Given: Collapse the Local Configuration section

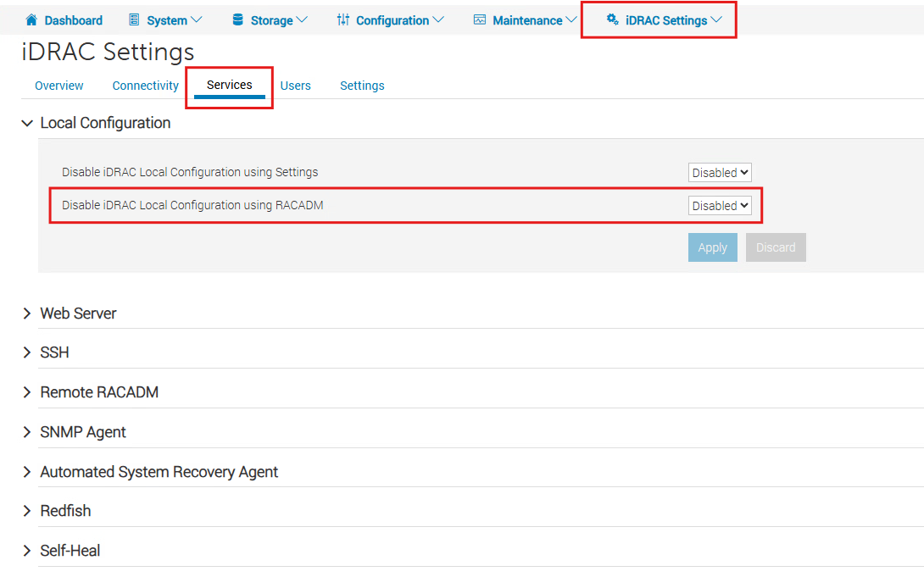Looking at the screenshot, I should pyautogui.click(x=27, y=123).
